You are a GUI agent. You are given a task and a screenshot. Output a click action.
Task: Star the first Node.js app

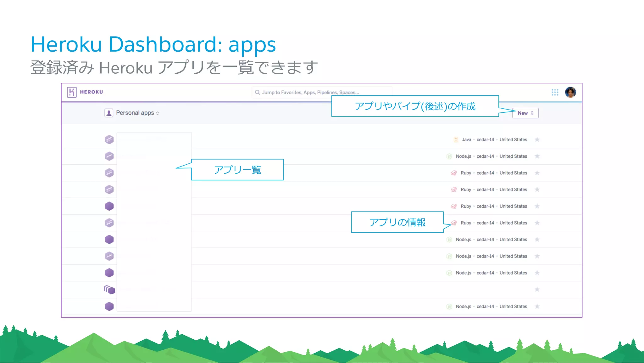pos(537,156)
